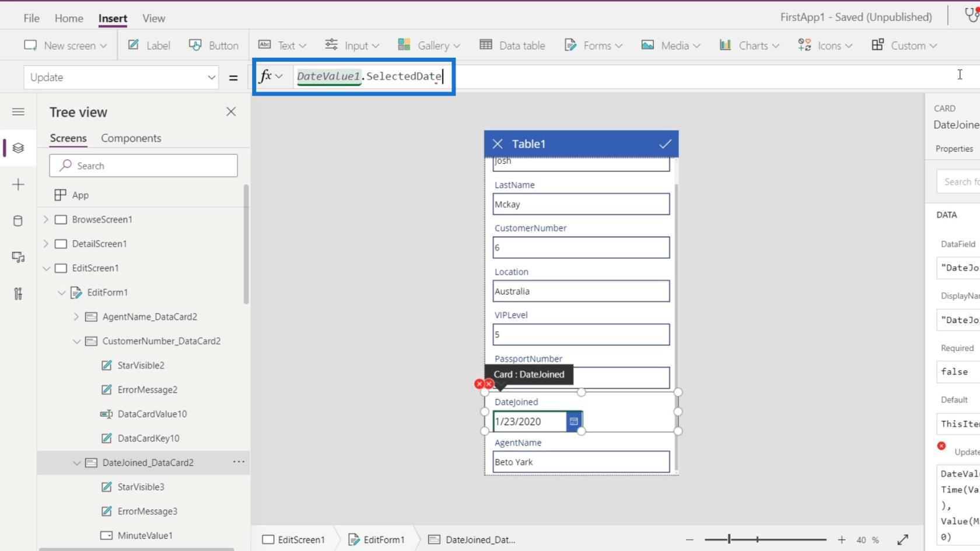Switch to the Components tab

pos(131,138)
